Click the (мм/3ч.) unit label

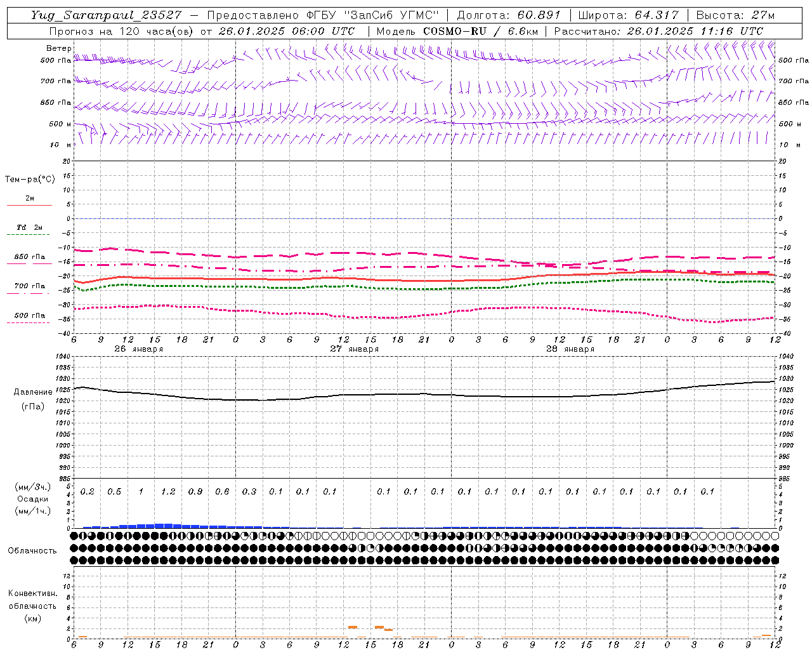pos(32,487)
